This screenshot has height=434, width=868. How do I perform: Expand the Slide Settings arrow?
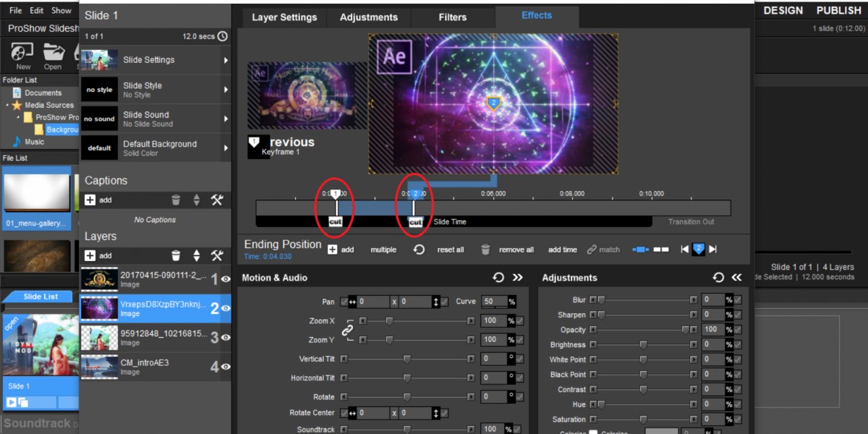(x=226, y=60)
